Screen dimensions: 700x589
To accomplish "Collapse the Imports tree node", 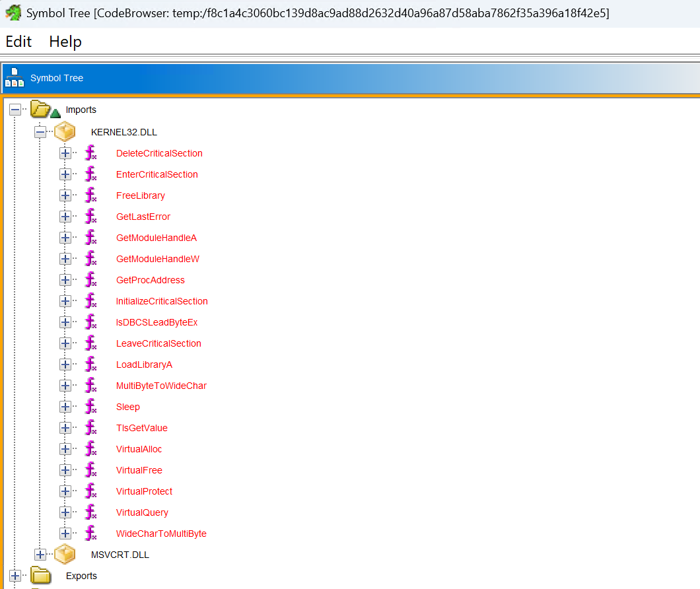I will click(x=15, y=110).
